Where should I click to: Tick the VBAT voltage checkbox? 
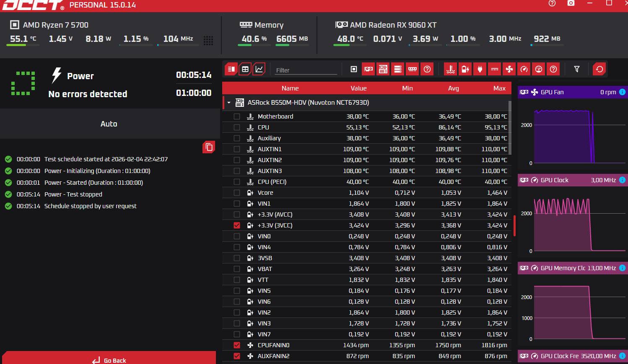237,269
